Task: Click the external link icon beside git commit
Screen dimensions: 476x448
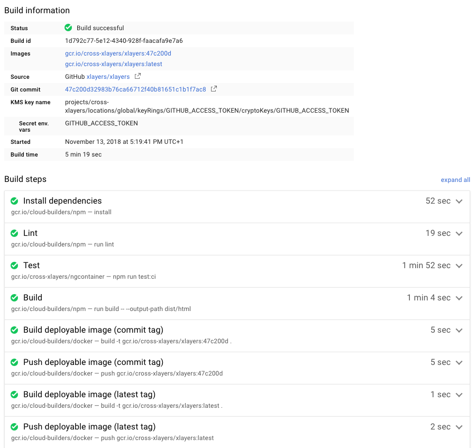Action: click(x=214, y=89)
